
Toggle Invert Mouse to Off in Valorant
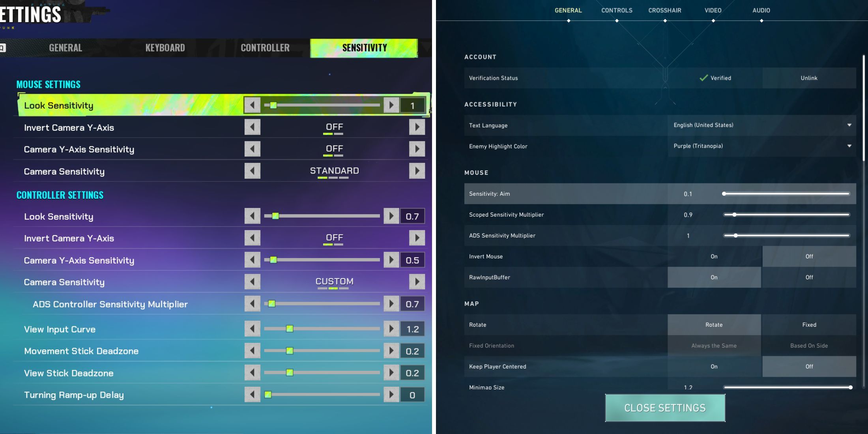point(809,256)
